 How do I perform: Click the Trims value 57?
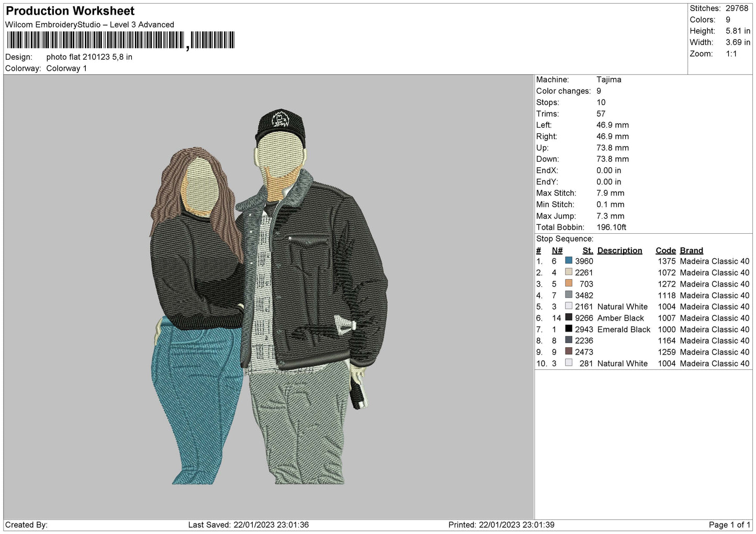click(x=601, y=113)
